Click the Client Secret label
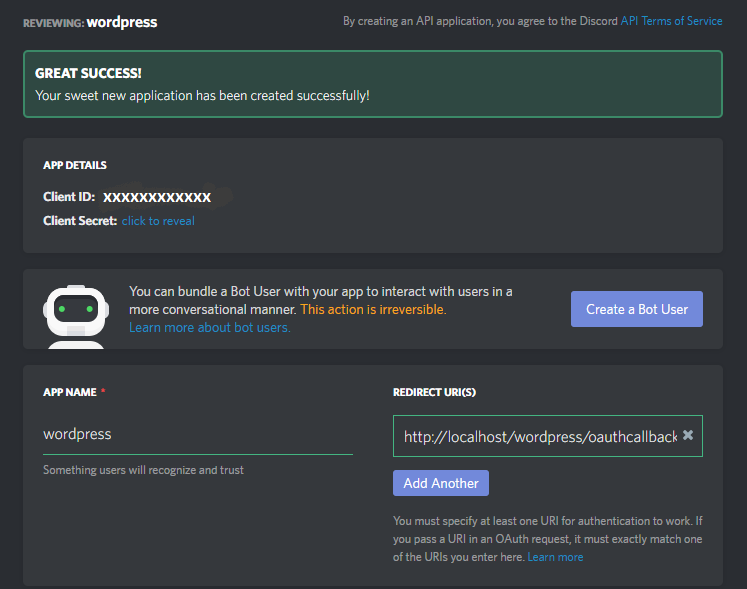Viewport: 747px width, 589px height. click(80, 221)
